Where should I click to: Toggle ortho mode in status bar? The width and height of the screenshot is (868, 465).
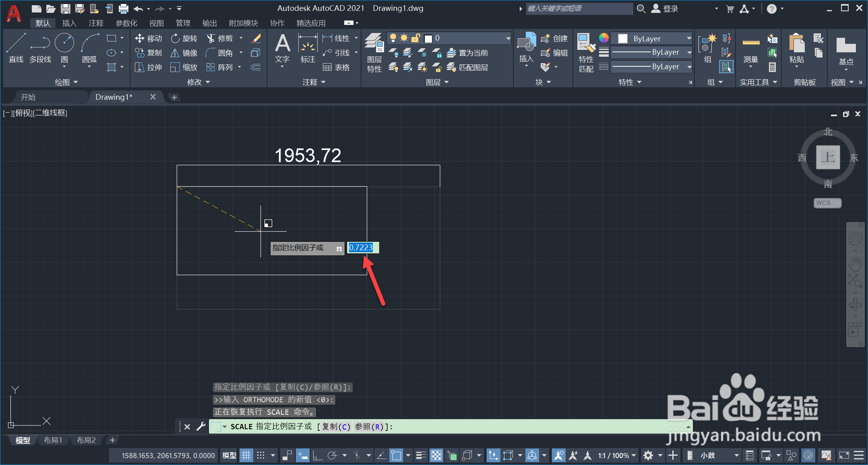[318, 455]
